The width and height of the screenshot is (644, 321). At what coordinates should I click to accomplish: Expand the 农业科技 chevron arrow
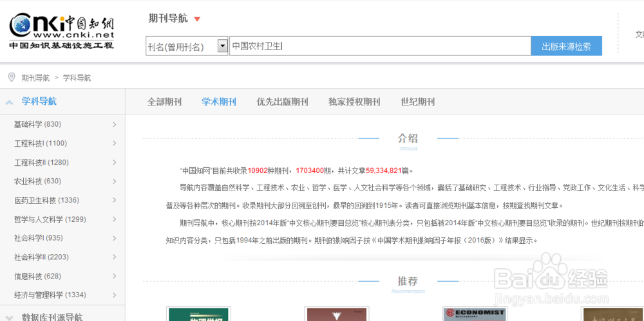click(x=114, y=181)
